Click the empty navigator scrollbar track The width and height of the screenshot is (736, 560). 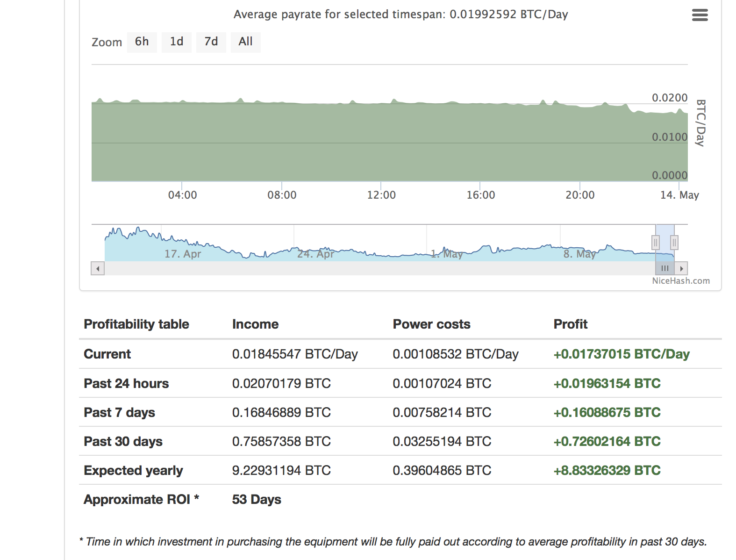(x=374, y=268)
